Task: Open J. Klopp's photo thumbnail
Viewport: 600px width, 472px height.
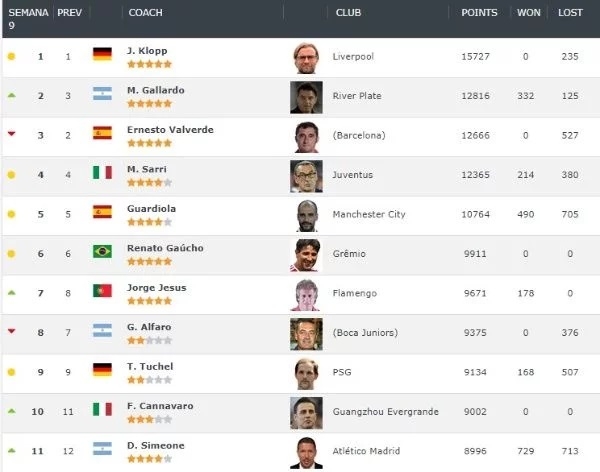Action: [307, 57]
